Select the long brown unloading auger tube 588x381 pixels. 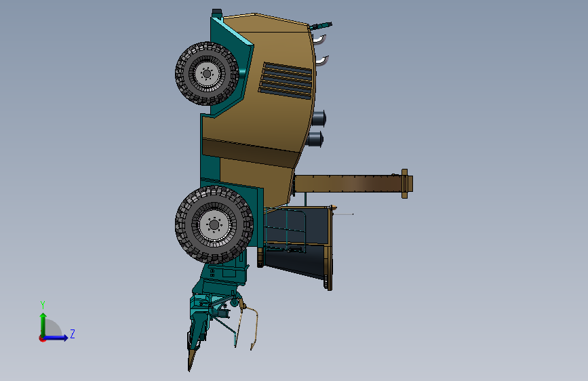(348, 184)
